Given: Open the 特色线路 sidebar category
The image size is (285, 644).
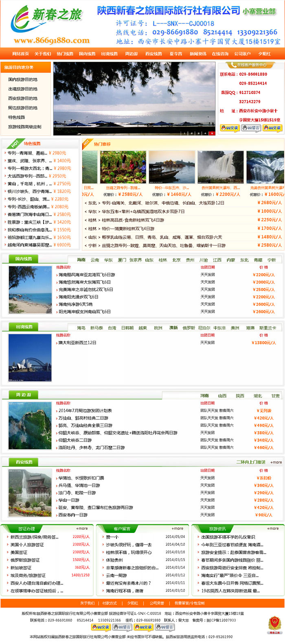Looking at the screenshot, I should pyautogui.click(x=17, y=118).
